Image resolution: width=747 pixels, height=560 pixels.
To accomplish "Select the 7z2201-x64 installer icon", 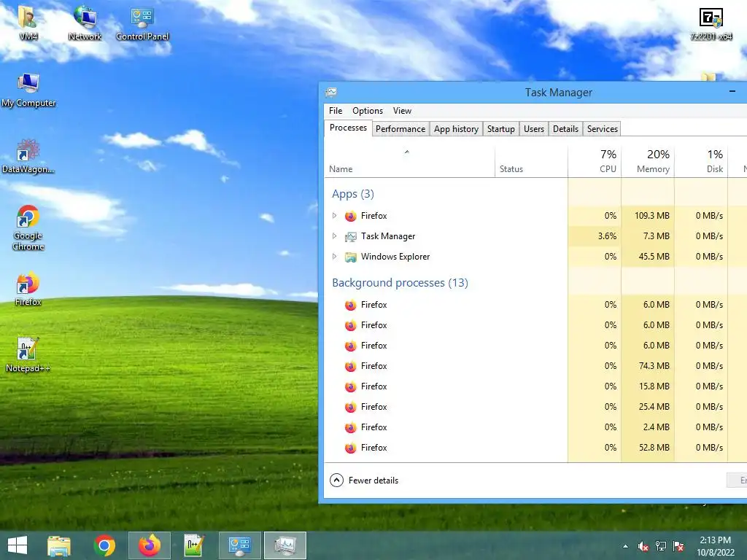I will click(711, 23).
